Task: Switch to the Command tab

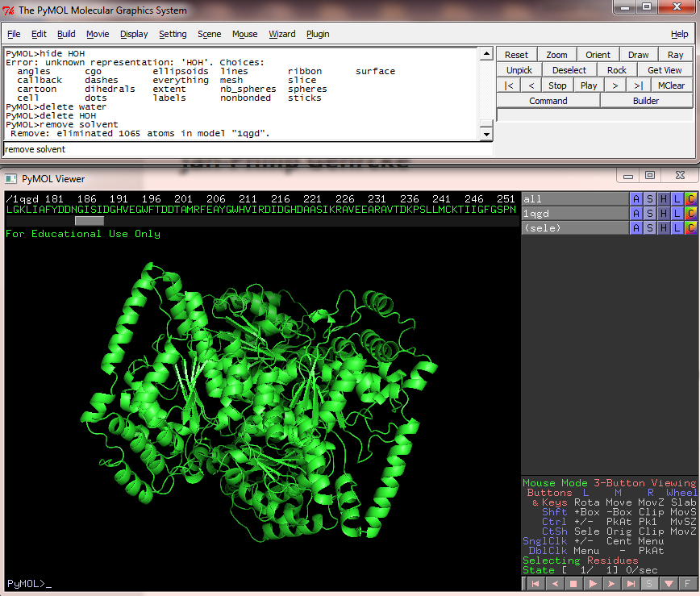Action: click(x=548, y=101)
